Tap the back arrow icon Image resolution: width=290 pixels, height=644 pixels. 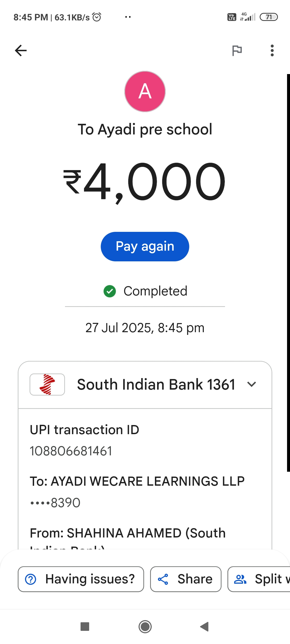pyautogui.click(x=21, y=50)
